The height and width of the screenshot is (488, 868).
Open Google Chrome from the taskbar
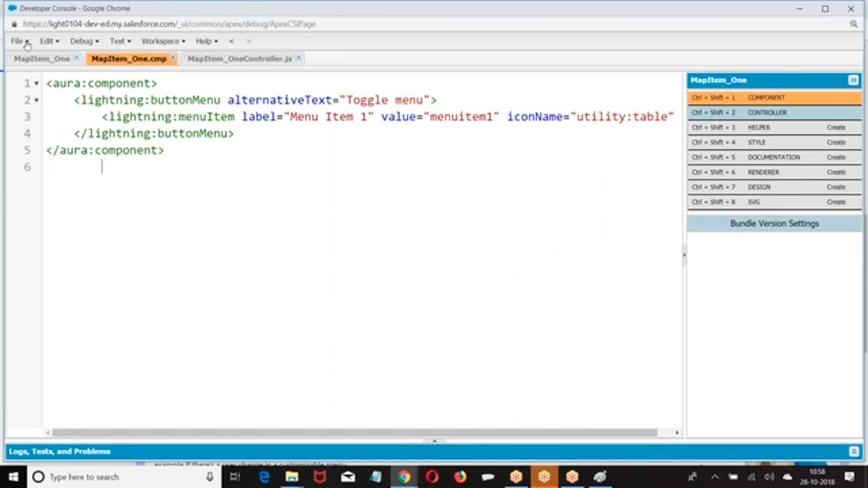(x=404, y=477)
